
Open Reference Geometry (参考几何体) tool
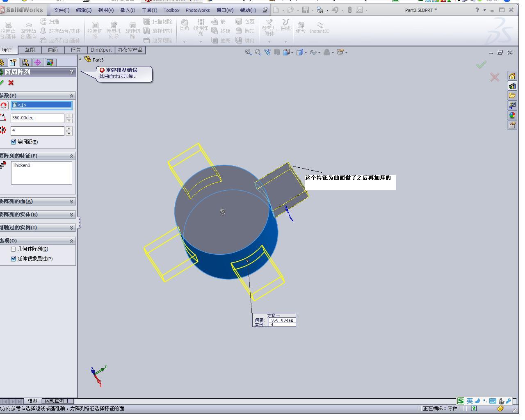coord(269,27)
